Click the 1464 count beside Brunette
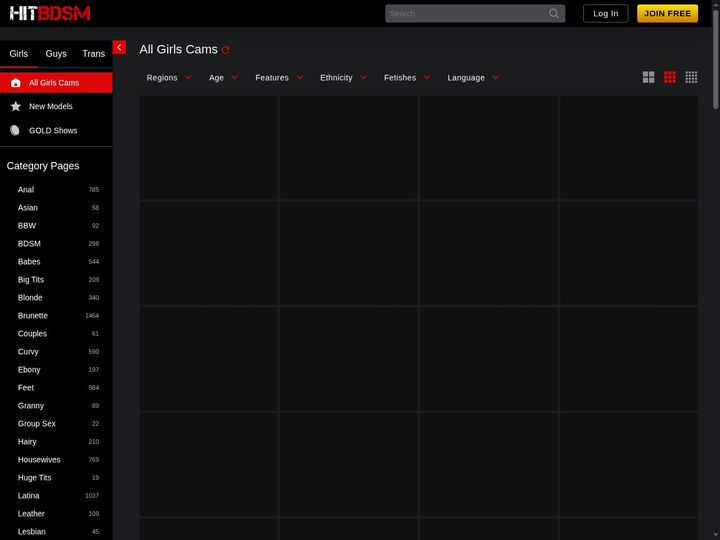 coord(92,315)
